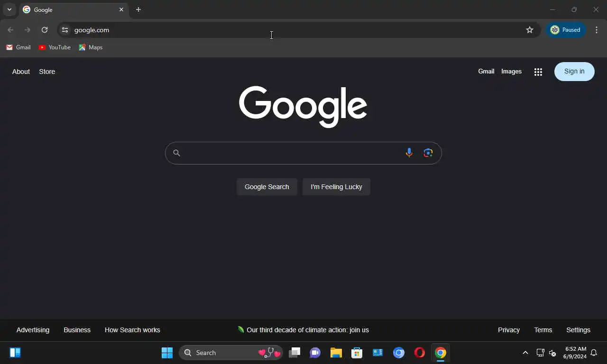Image resolution: width=607 pixels, height=364 pixels.
Task: Open the Settings footer menu
Action: click(x=578, y=330)
